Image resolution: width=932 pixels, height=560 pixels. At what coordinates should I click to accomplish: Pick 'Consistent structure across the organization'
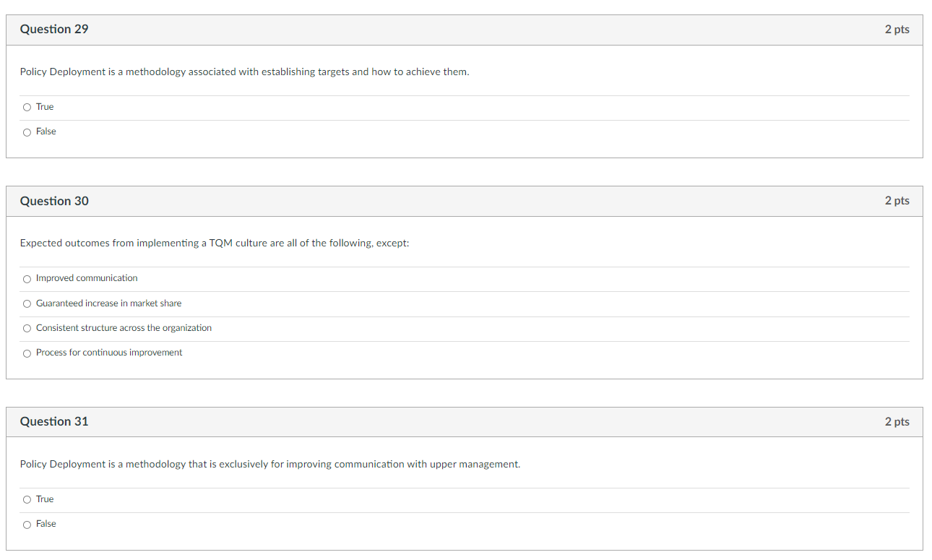point(27,328)
